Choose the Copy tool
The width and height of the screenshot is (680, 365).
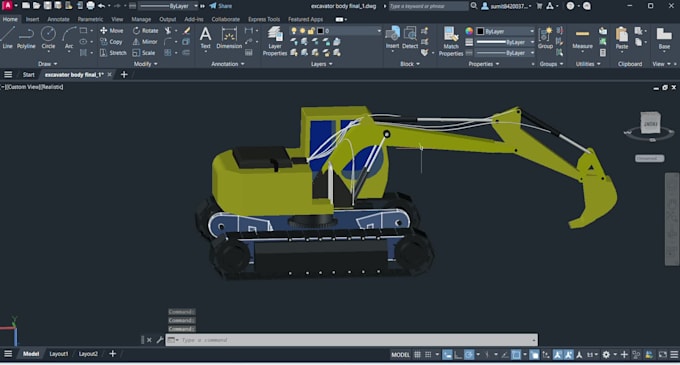[111, 42]
